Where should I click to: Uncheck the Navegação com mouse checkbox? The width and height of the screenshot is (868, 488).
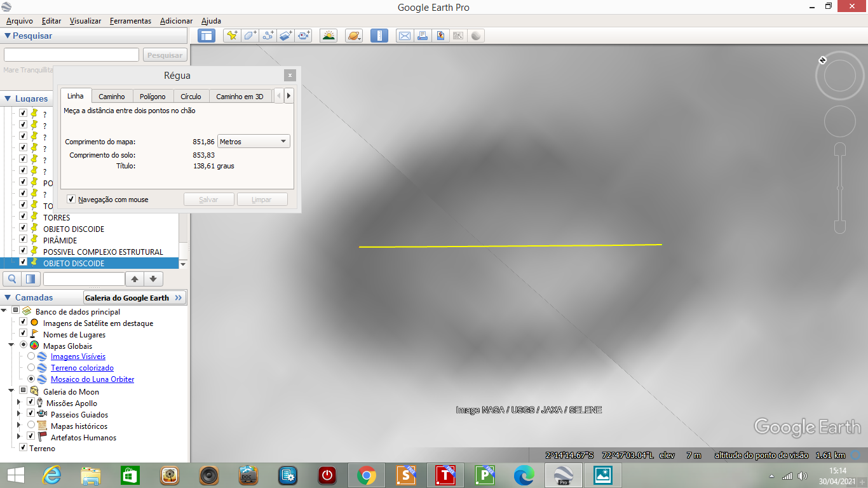[71, 199]
